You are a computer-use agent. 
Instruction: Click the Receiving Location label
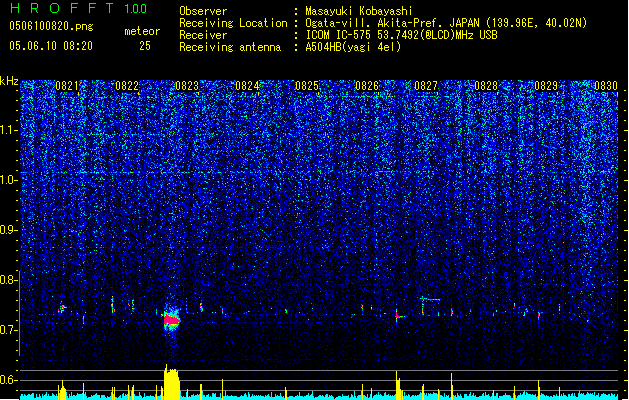(x=233, y=23)
